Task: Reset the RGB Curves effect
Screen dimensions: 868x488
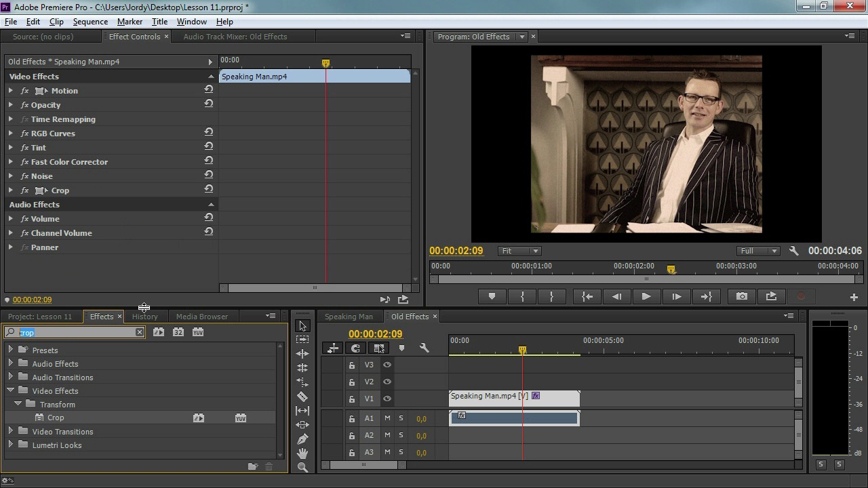Action: [209, 133]
